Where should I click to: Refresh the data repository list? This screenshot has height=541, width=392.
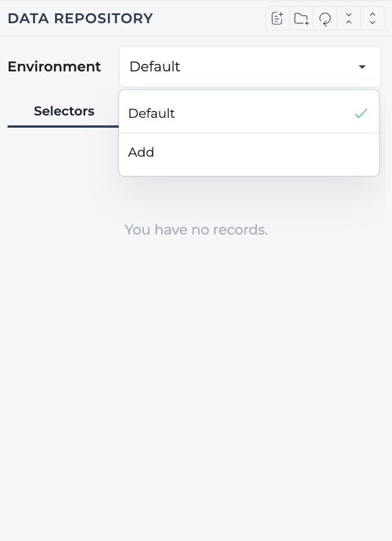coord(325,19)
